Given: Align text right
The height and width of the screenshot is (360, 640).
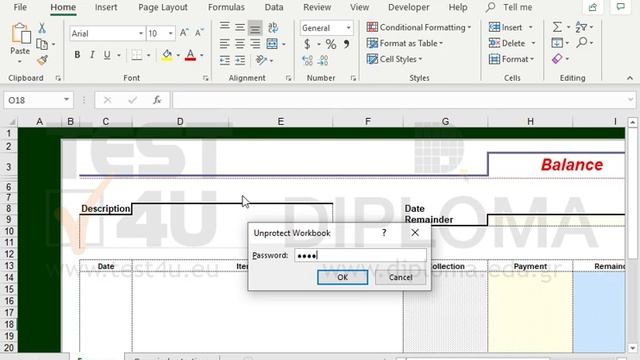Looking at the screenshot, I should (x=255, y=44).
